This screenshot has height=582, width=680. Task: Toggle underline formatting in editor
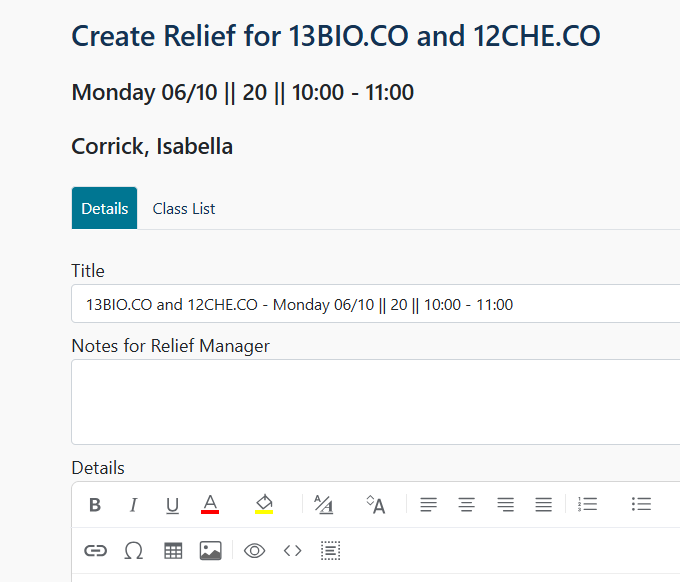(172, 505)
